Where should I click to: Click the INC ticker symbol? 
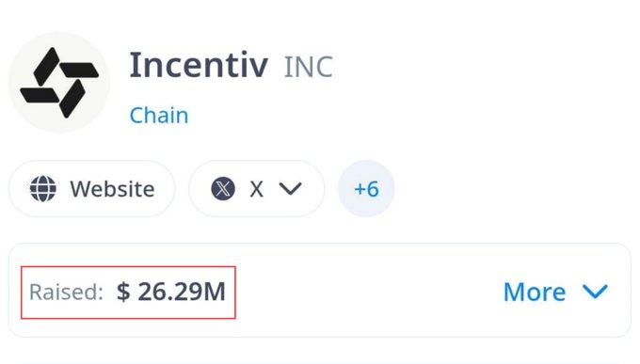tap(309, 67)
